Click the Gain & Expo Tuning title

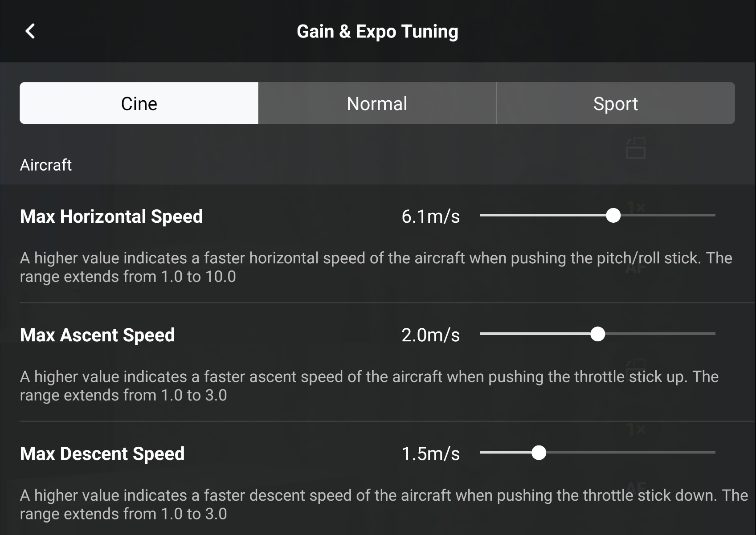377,32
